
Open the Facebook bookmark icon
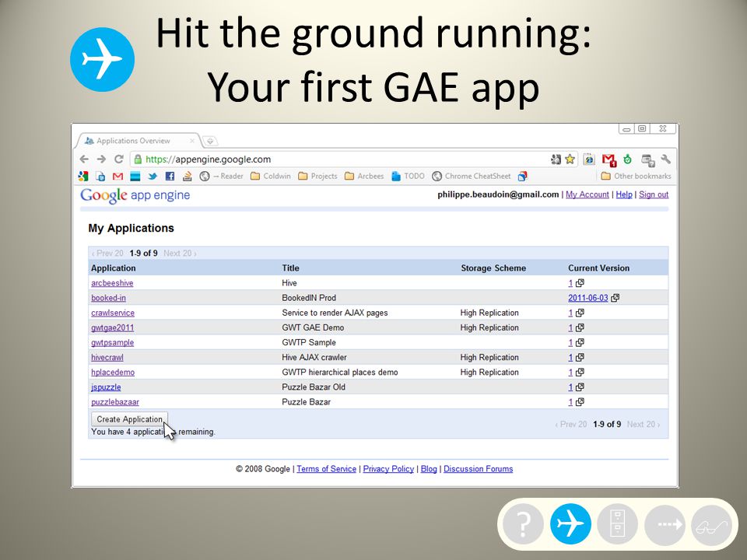tap(170, 177)
